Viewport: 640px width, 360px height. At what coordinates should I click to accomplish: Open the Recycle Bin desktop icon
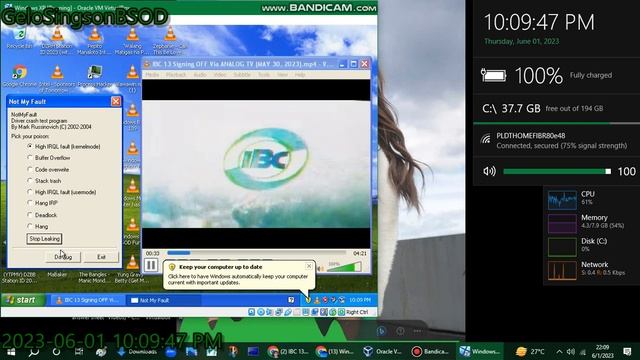pos(19,38)
